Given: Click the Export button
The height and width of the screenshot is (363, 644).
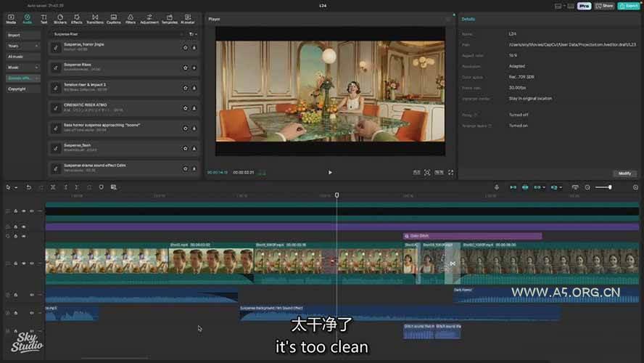Looking at the screenshot, I should click(627, 6).
